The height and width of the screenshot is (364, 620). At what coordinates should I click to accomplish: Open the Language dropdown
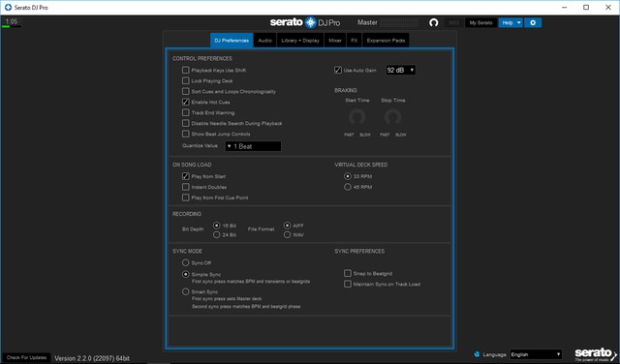(536, 354)
